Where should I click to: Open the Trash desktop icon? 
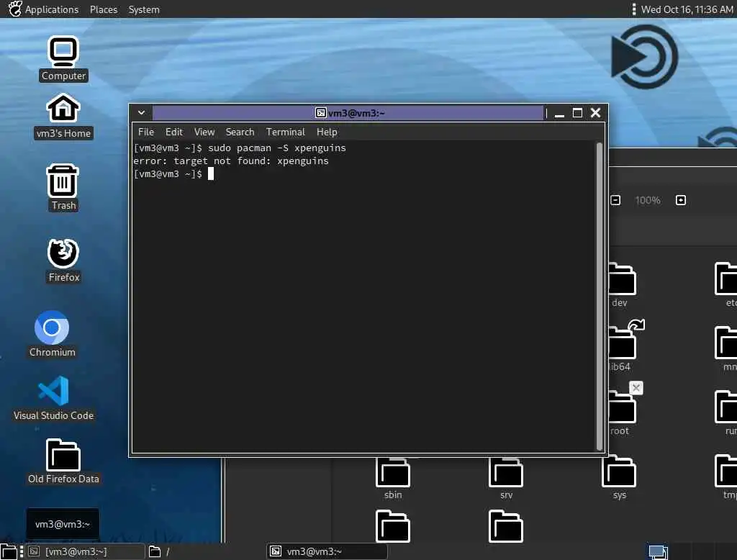[63, 187]
